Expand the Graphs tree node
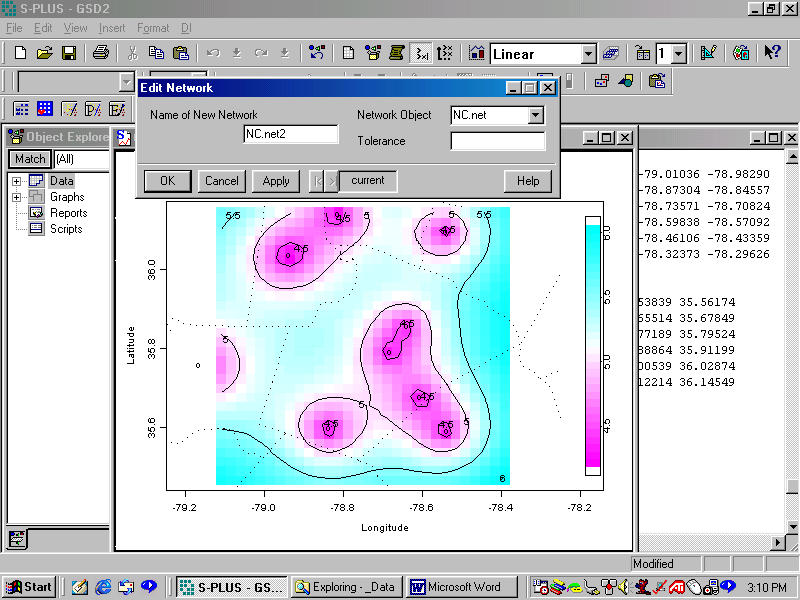Viewport: 800px width, 600px height. pyautogui.click(x=17, y=197)
